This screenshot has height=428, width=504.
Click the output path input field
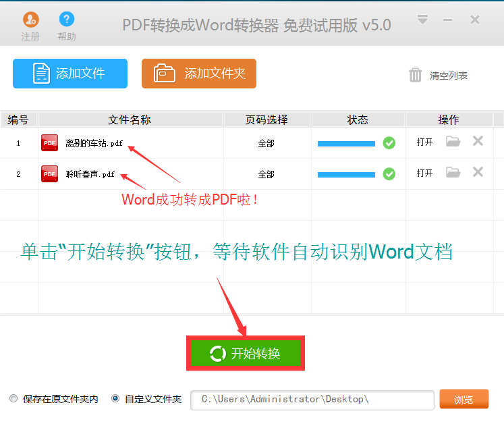coord(312,400)
